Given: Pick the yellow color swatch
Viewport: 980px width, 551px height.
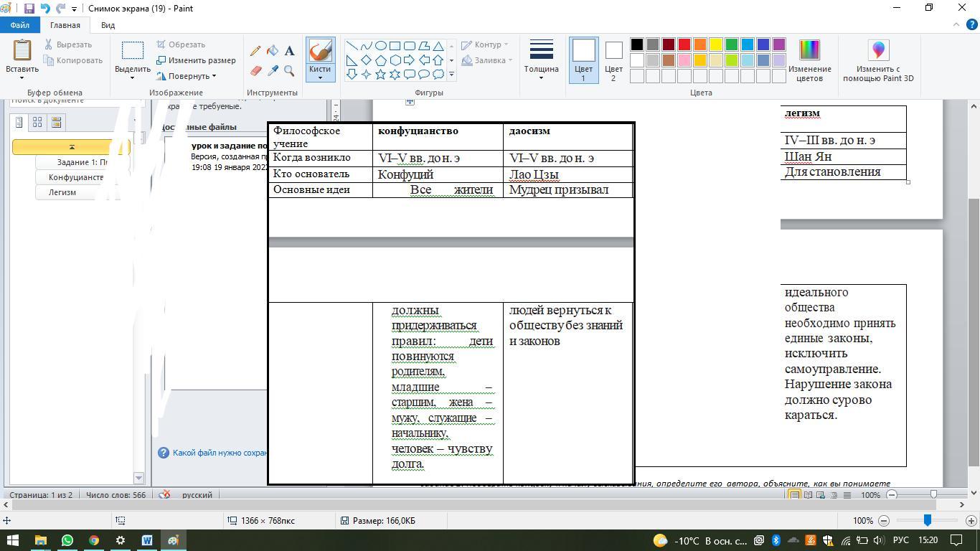Looking at the screenshot, I should click(x=716, y=44).
